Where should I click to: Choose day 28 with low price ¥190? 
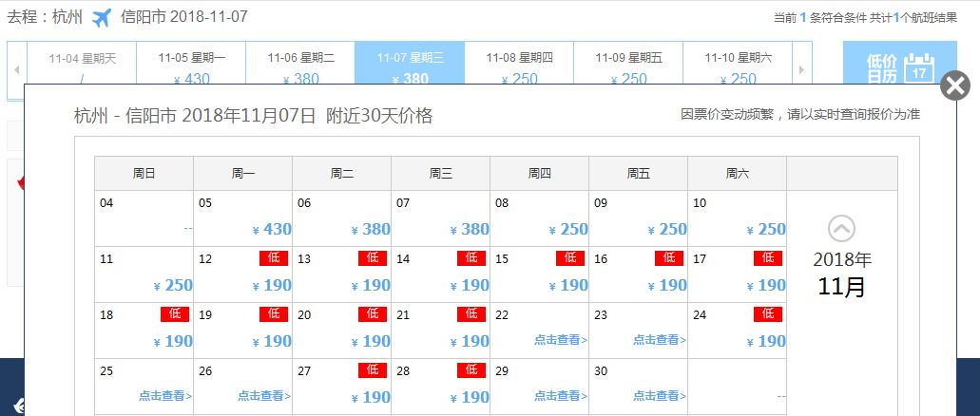[441, 387]
